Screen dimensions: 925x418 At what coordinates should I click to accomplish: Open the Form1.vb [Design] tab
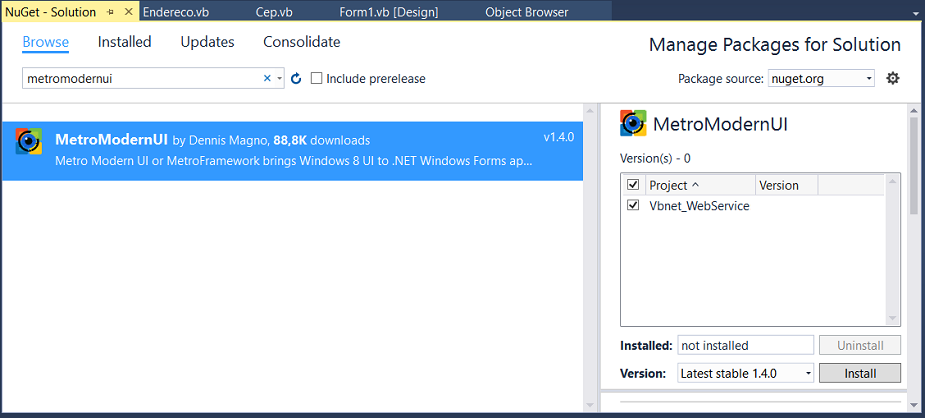click(389, 12)
